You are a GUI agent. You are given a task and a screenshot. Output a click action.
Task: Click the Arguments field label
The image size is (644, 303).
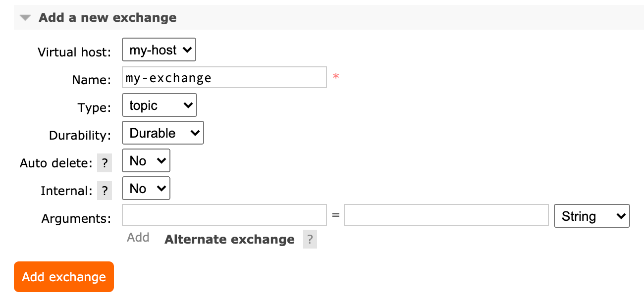[76, 218]
